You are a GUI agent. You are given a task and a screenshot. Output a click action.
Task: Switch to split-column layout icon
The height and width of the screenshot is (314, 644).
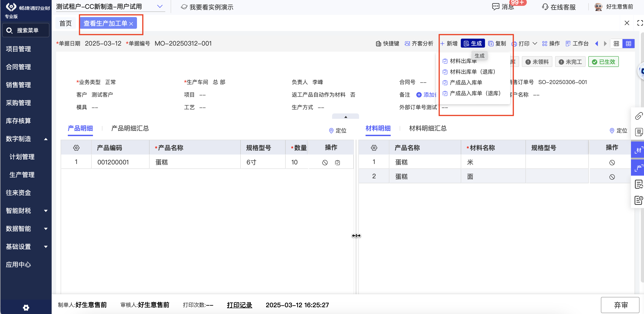tap(629, 44)
